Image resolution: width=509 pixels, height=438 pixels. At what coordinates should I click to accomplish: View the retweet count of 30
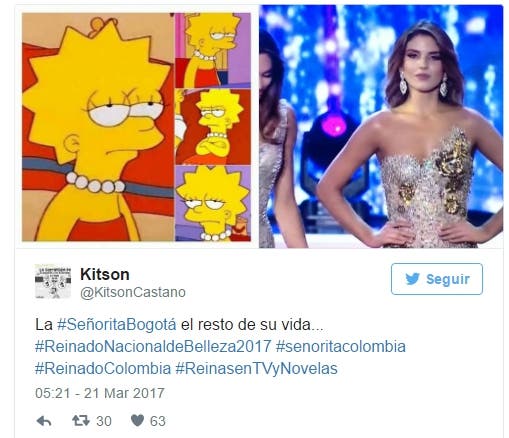tap(104, 421)
